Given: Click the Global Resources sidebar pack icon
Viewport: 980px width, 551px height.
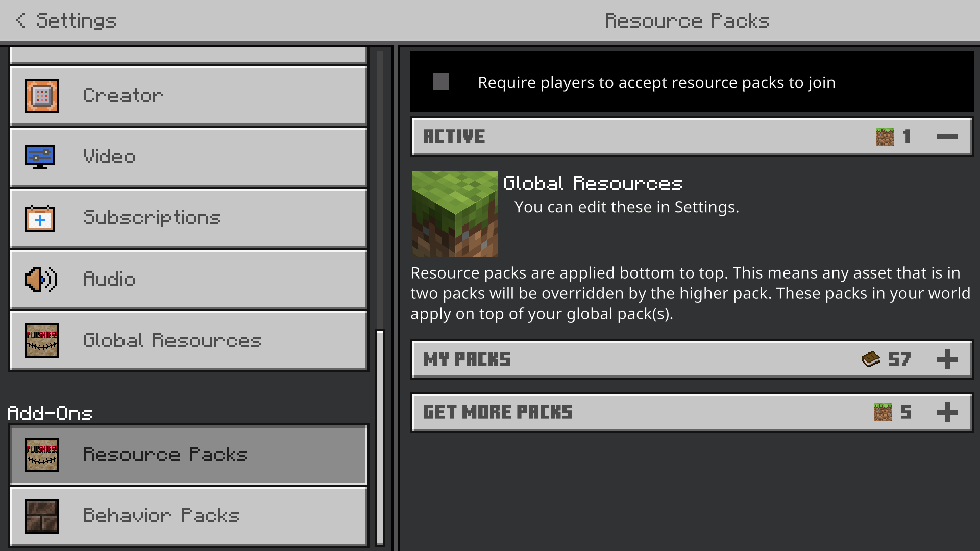Looking at the screenshot, I should click(x=42, y=340).
